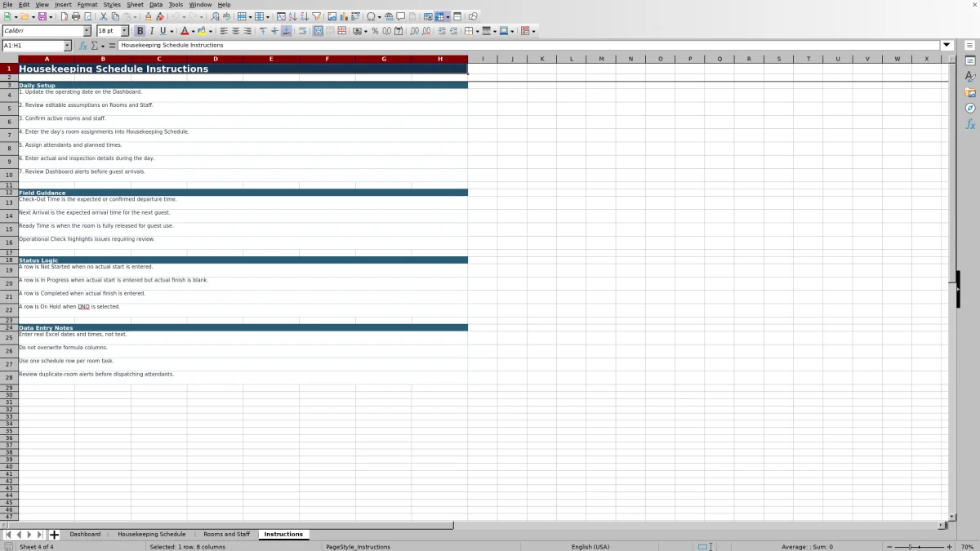Viewport: 980px width, 551px height.
Task: Click sidebar settings hamburger button
Action: (970, 45)
